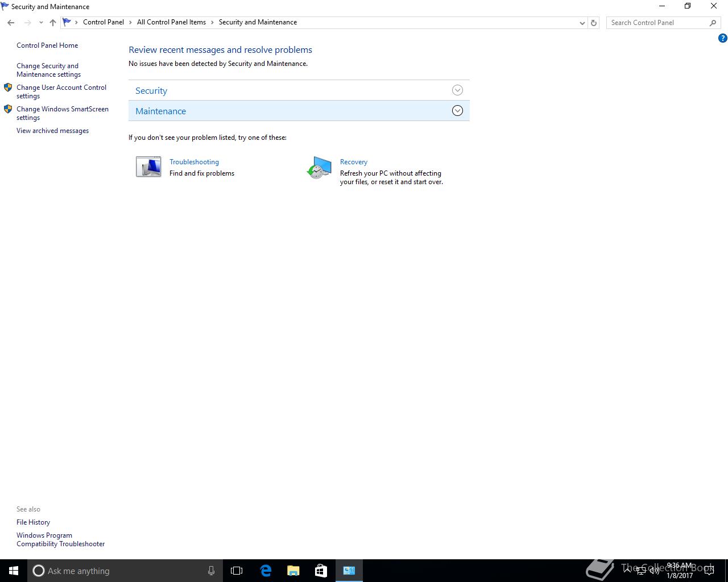Click Security and Maintenance breadcrumb
The image size is (728, 582).
[x=258, y=22]
